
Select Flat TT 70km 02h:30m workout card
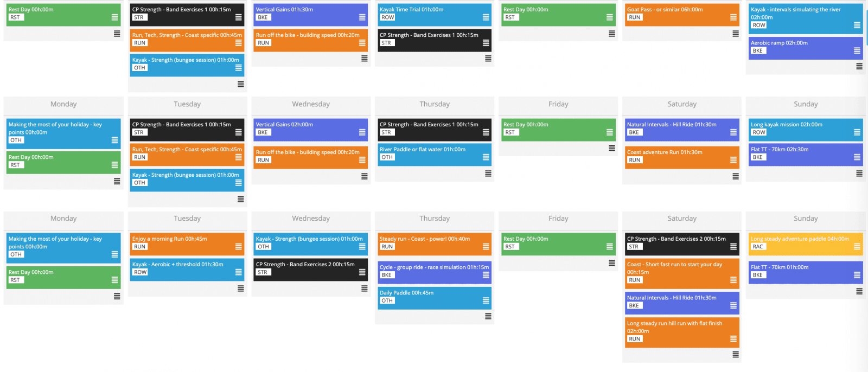click(x=806, y=155)
